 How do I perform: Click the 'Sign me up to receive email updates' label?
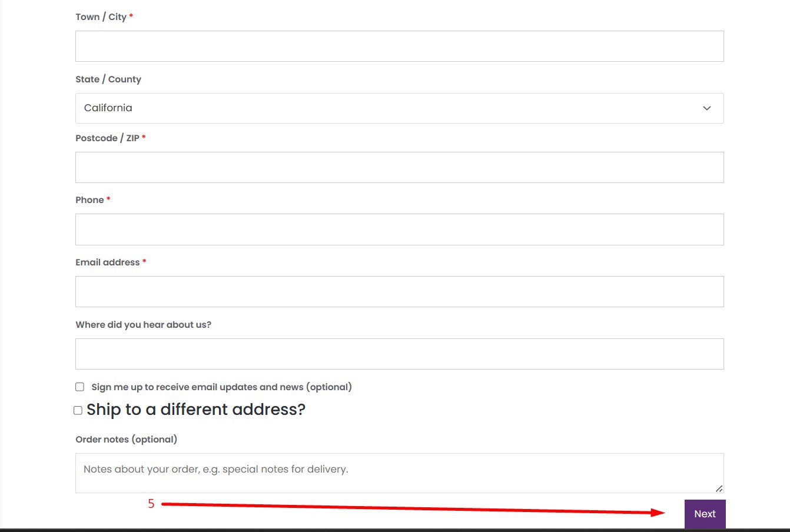[221, 387]
